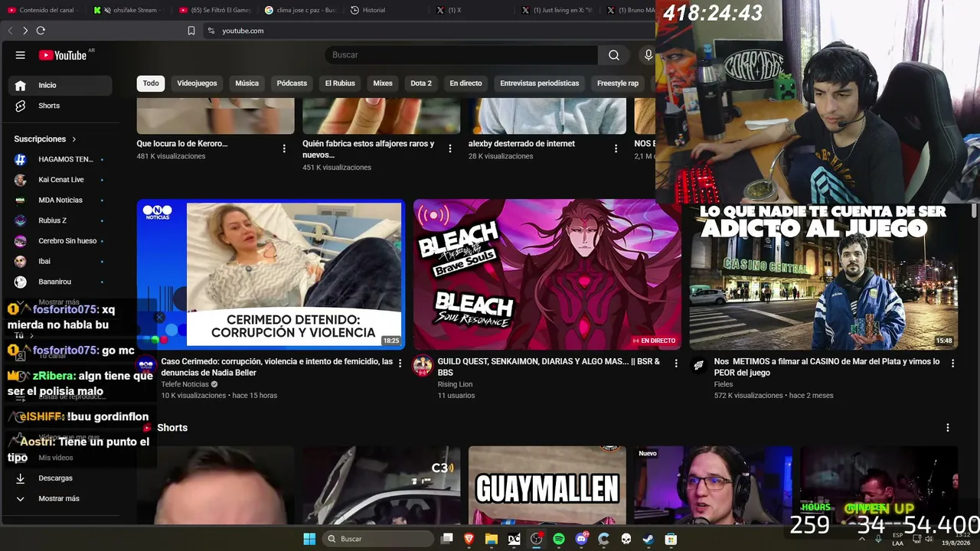Open Cerebro Sin hueso subscription
This screenshot has width=980, height=551.
pos(60,241)
